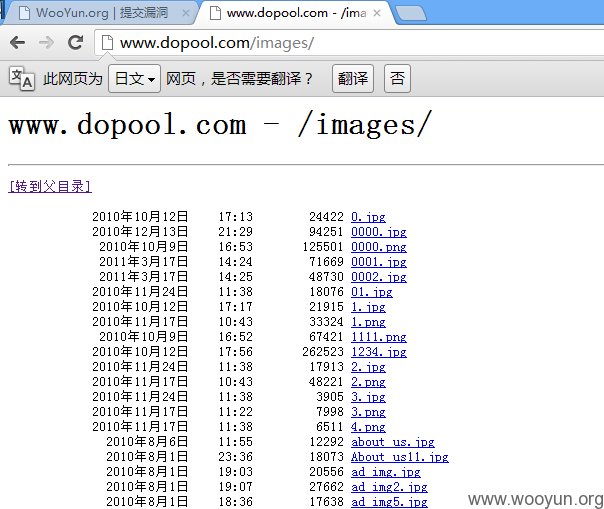Open the 0000.jpg file link
The height and width of the screenshot is (509, 604).
tap(379, 232)
